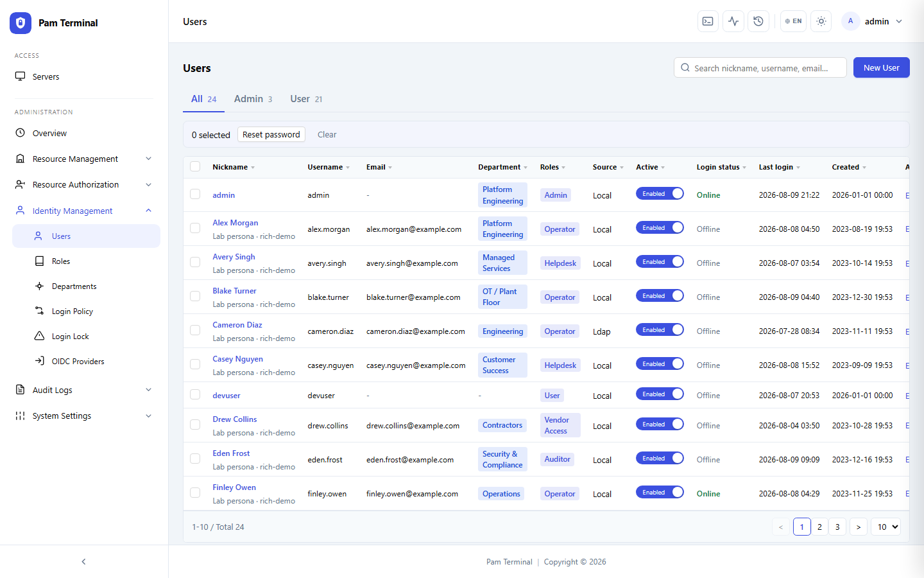Collapse the sidebar with the left chevron

[x=83, y=561]
